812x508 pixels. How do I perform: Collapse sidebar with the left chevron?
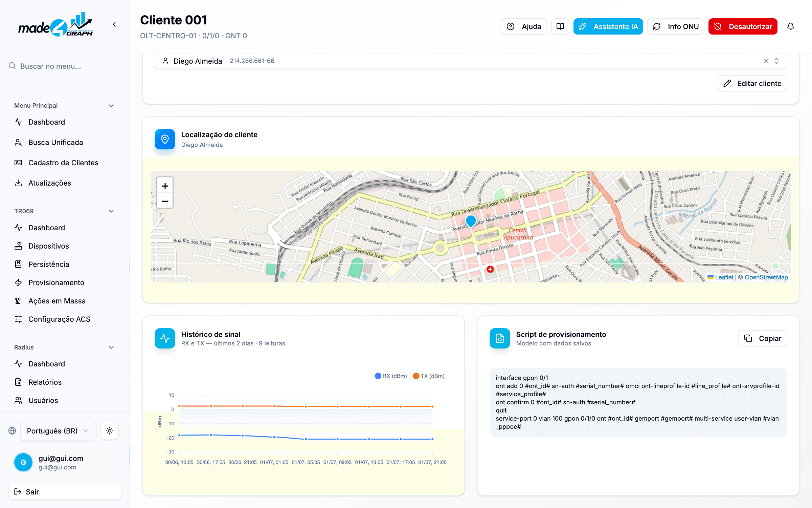tap(114, 24)
